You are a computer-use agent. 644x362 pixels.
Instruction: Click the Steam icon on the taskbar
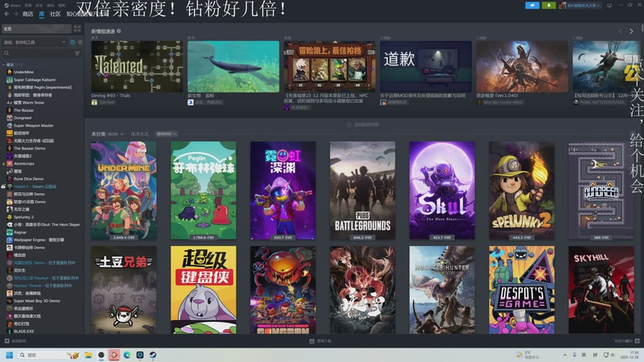[153, 355]
